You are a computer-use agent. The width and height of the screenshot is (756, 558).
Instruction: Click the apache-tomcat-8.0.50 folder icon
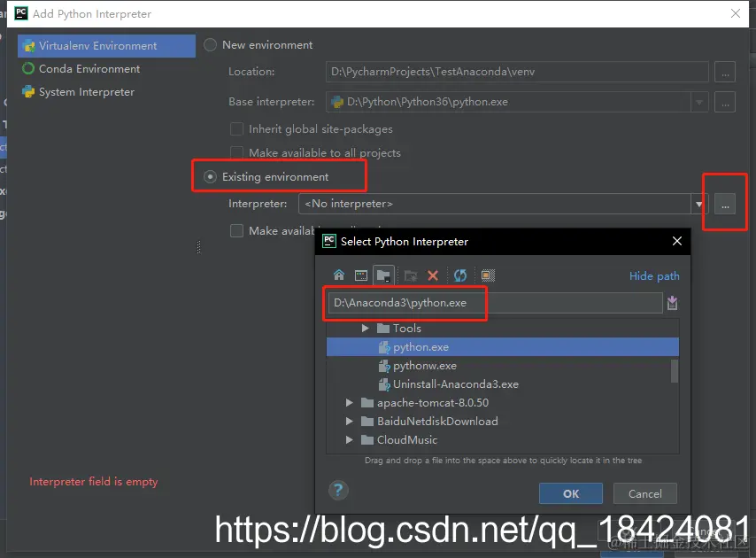tap(367, 403)
